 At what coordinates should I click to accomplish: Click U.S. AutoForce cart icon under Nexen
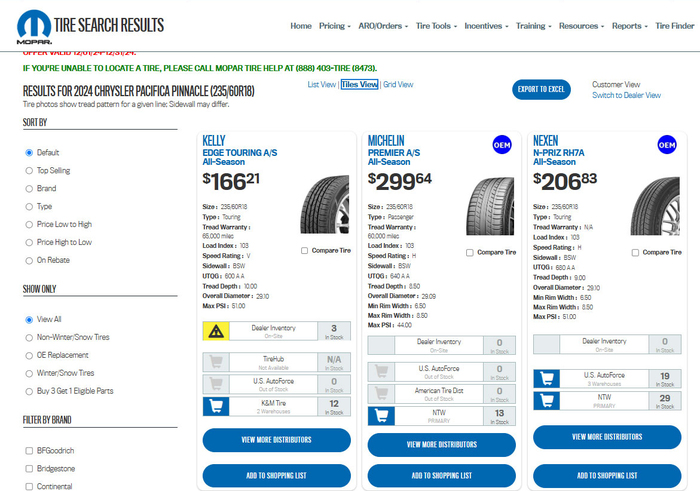pos(547,378)
